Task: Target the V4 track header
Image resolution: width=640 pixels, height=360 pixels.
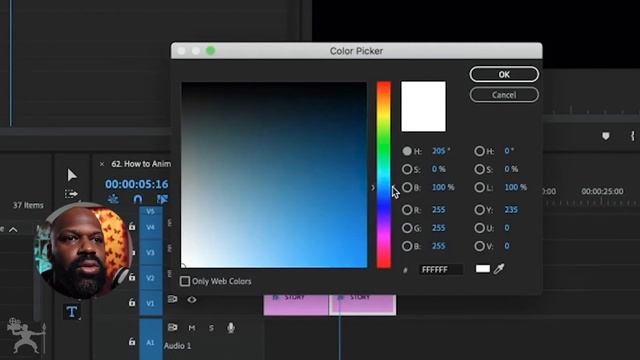Action: (x=151, y=227)
